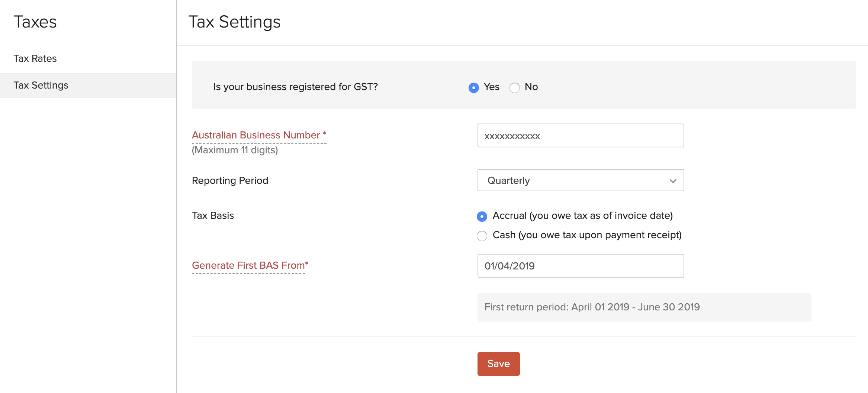Select No for GST registration
This screenshot has width=868, height=393.
click(514, 88)
